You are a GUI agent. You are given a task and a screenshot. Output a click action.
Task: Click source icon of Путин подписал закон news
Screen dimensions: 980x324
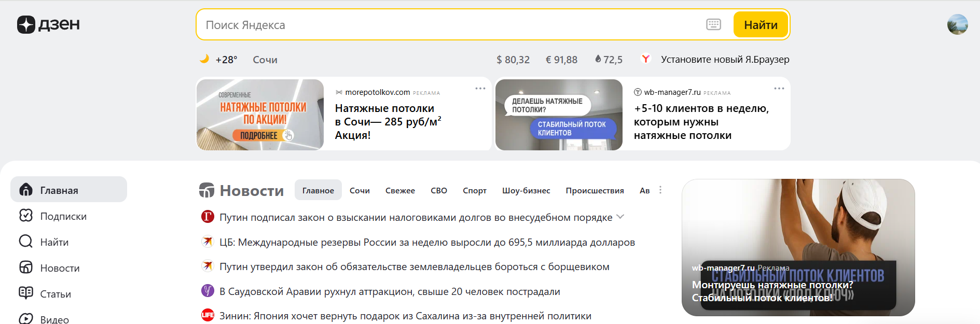tap(208, 217)
